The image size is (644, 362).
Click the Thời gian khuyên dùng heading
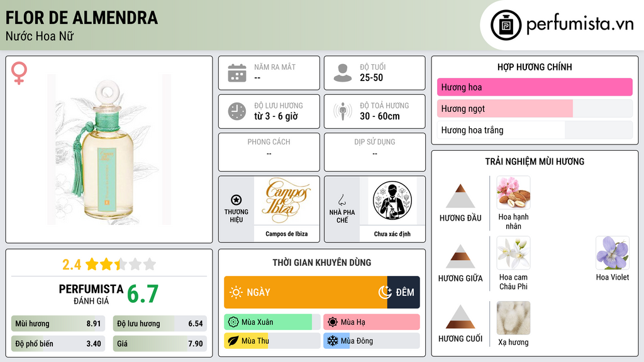[322, 262]
